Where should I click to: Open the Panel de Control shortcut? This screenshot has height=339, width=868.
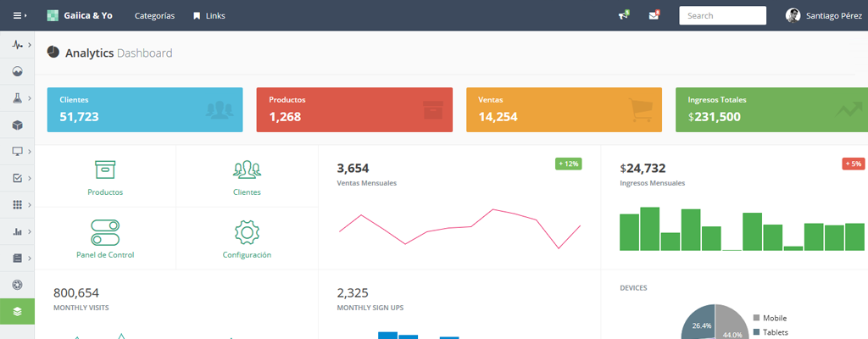105,239
